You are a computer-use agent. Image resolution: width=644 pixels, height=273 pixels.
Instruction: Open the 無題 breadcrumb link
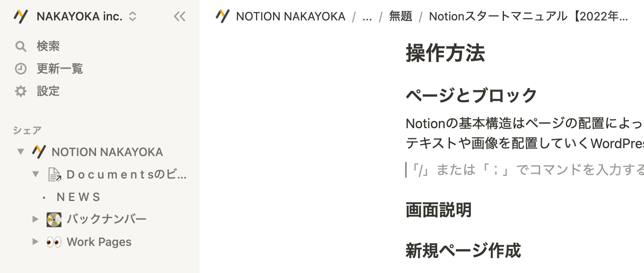click(401, 17)
